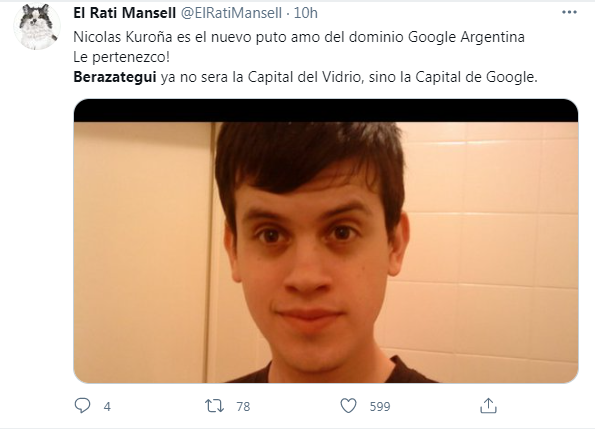Open the three-dot more options menu

click(569, 13)
